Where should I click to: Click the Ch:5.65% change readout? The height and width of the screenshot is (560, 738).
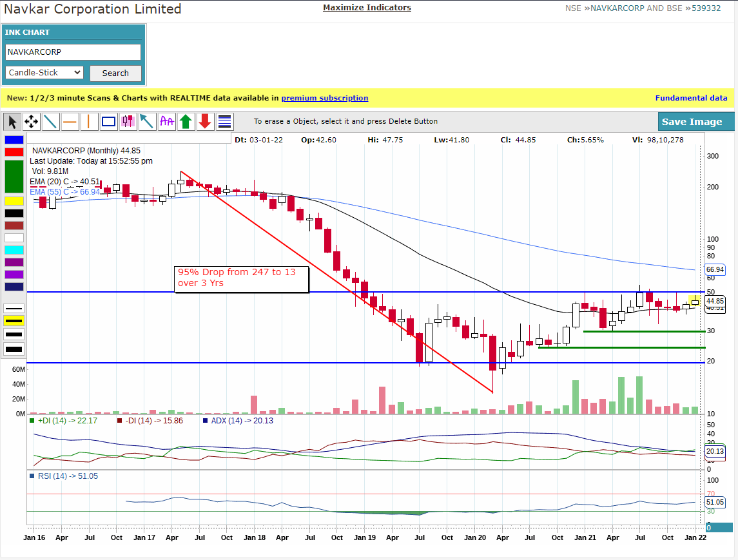[x=585, y=140]
